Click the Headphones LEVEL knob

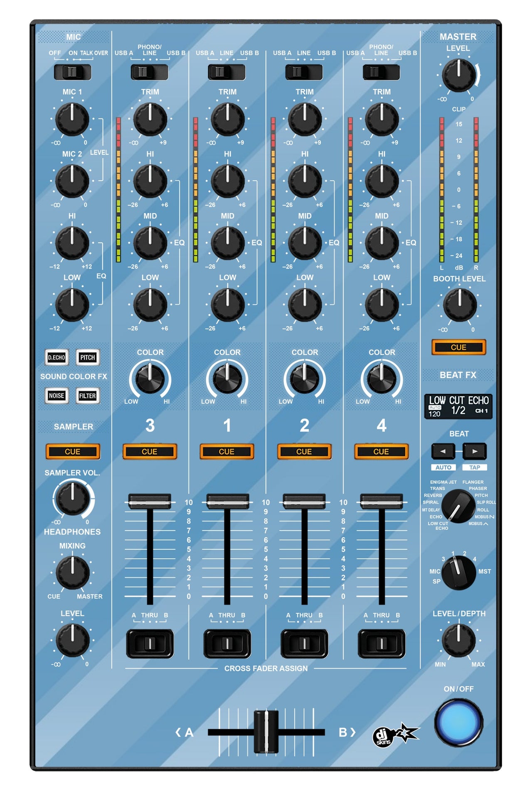coord(72,640)
